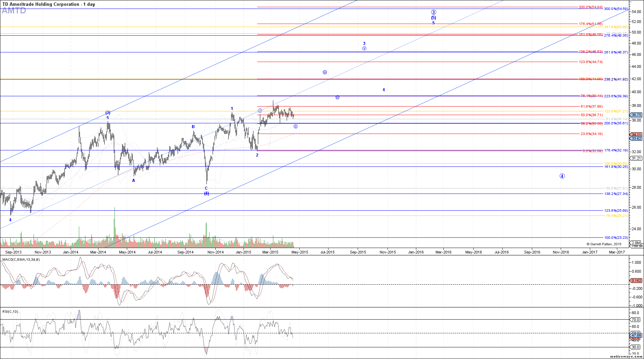Select the circled iii label near Jul-2015
This screenshot has height=359, width=644.
(x=325, y=72)
